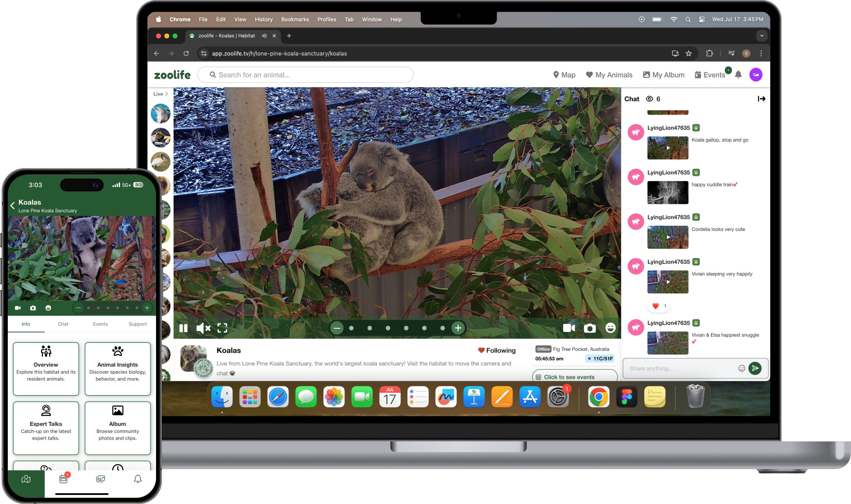Mute the live stream audio

pos(203,328)
